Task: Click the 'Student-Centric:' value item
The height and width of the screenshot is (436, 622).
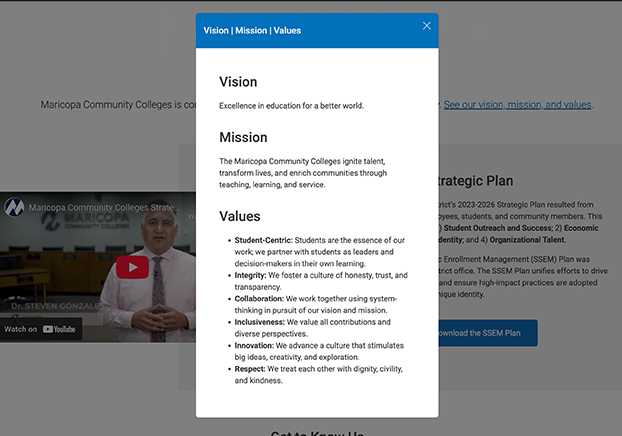Action: [320, 252]
